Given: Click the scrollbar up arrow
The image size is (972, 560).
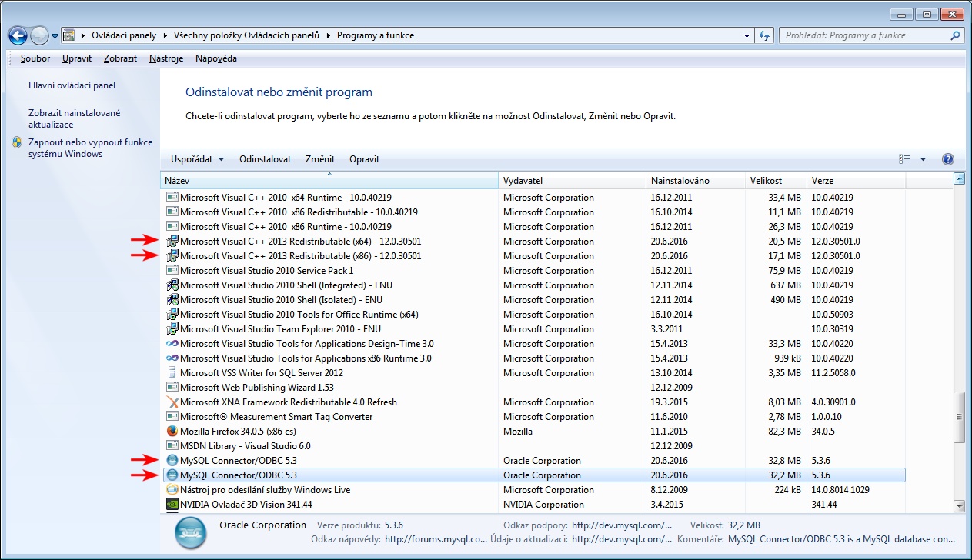Looking at the screenshot, I should [959, 179].
